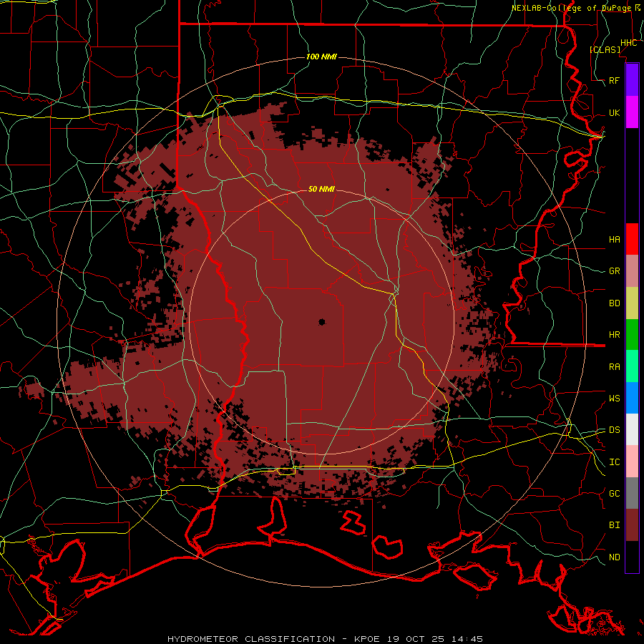Click the WS legend label
This screenshot has width=644, height=644.
pyautogui.click(x=615, y=398)
